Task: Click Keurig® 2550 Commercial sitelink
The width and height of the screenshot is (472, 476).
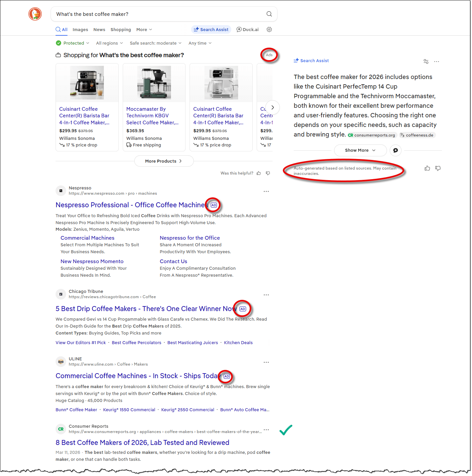Action: pyautogui.click(x=188, y=410)
